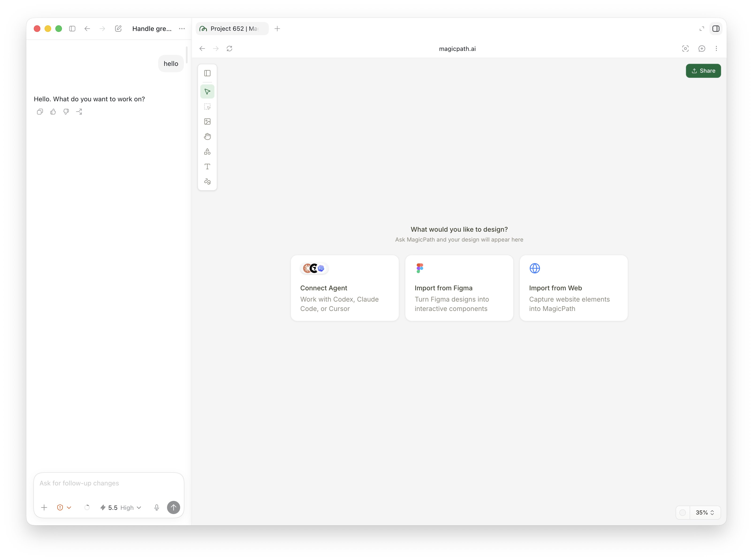This screenshot has height=560, width=753.
Task: Reload the magicpath.ai page
Action: click(229, 49)
